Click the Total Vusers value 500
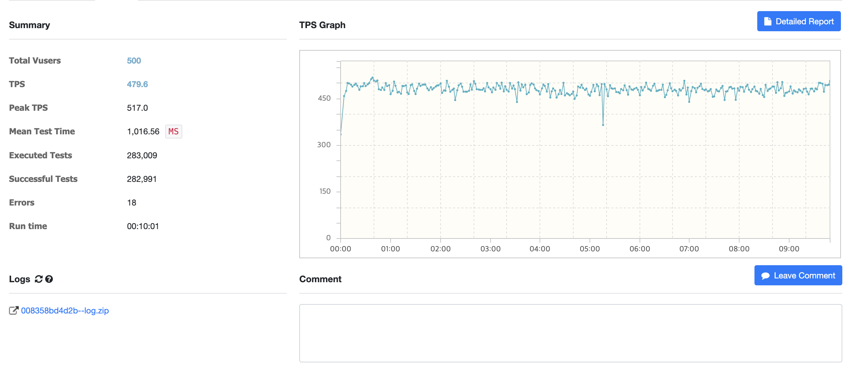 tap(134, 61)
